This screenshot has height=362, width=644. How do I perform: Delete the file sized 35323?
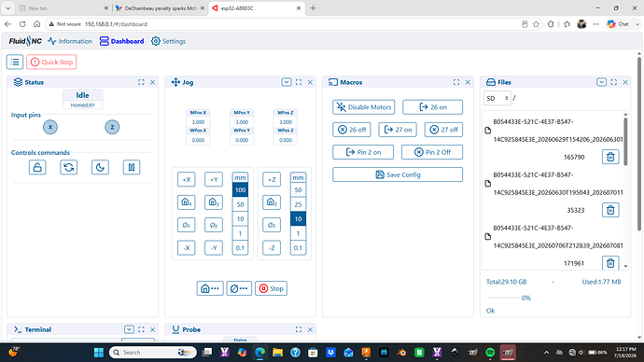(610, 210)
